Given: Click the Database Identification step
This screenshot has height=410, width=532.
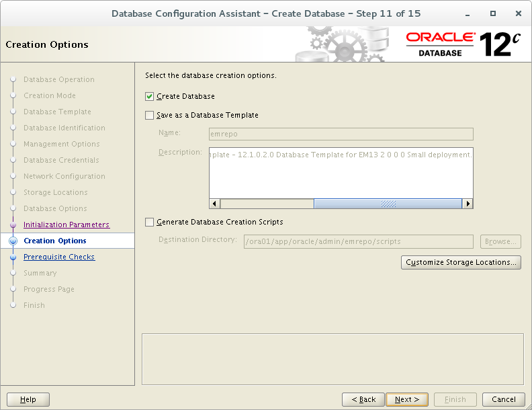Looking at the screenshot, I should pyautogui.click(x=64, y=128).
